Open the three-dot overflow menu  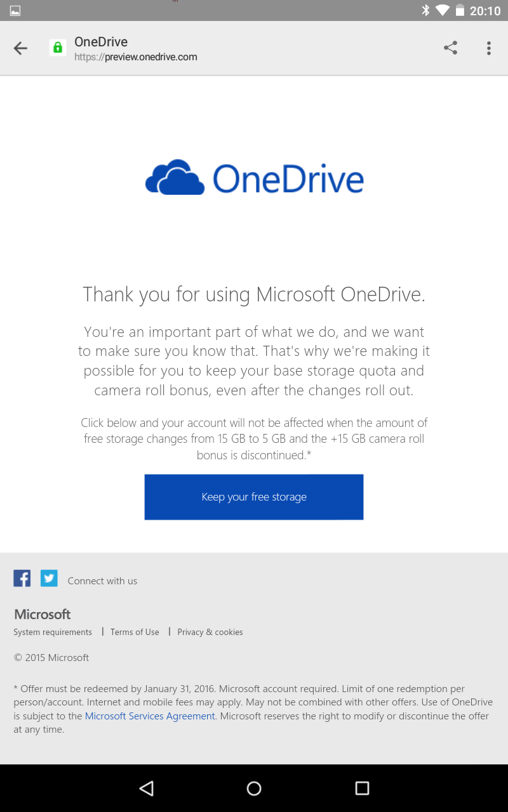click(488, 48)
